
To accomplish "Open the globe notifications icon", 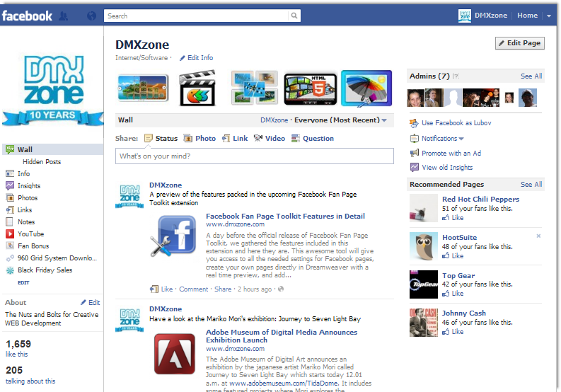I will 91,16.
